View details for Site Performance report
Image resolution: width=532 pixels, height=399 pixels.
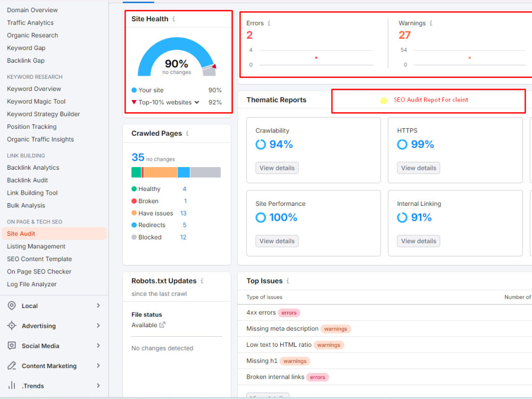point(277,241)
